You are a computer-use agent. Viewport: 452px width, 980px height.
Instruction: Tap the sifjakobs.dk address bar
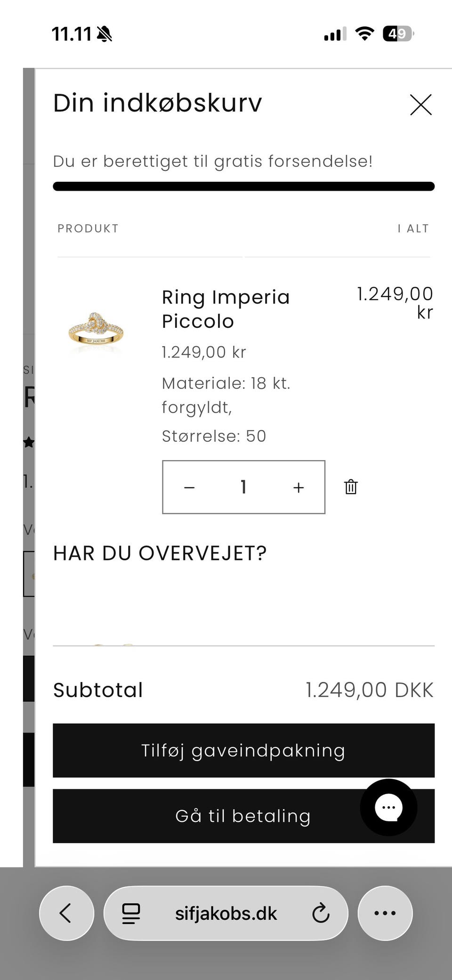coord(226,914)
